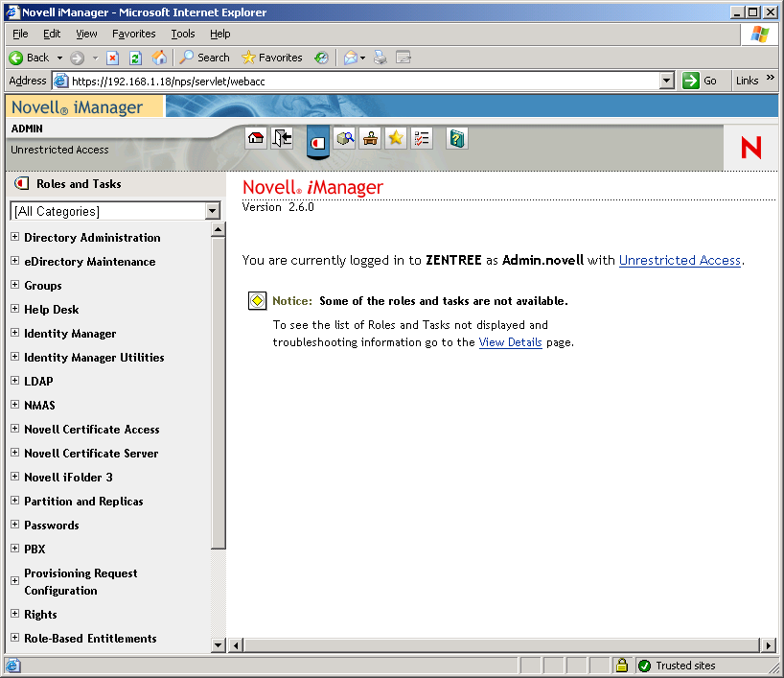Click the red Novell N logo
784x678 pixels.
pyautogui.click(x=749, y=148)
